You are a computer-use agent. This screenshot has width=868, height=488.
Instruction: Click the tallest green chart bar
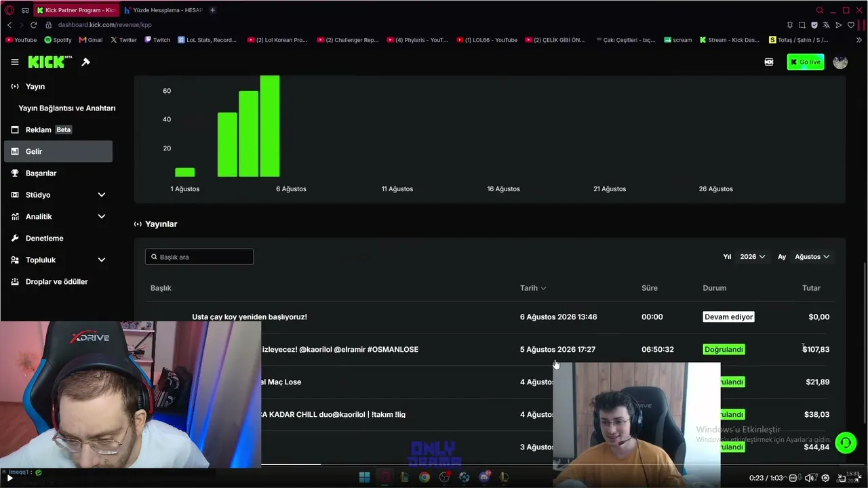[270, 126]
